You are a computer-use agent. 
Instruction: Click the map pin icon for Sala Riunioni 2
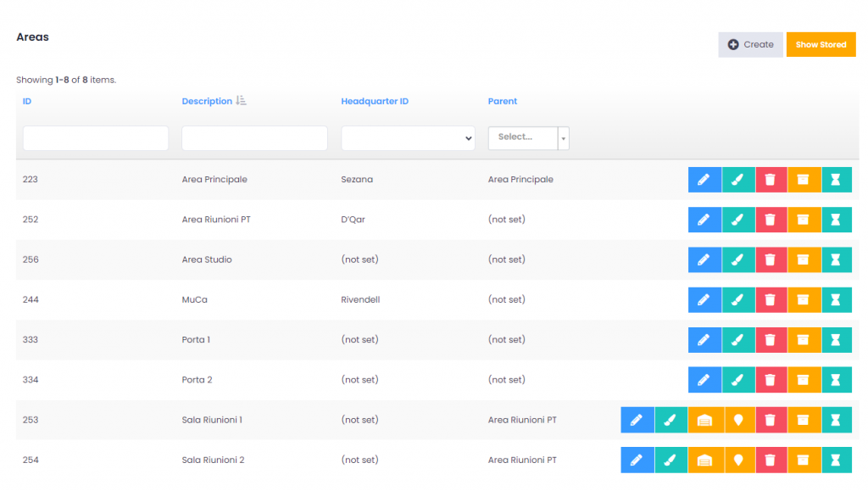[x=737, y=460]
